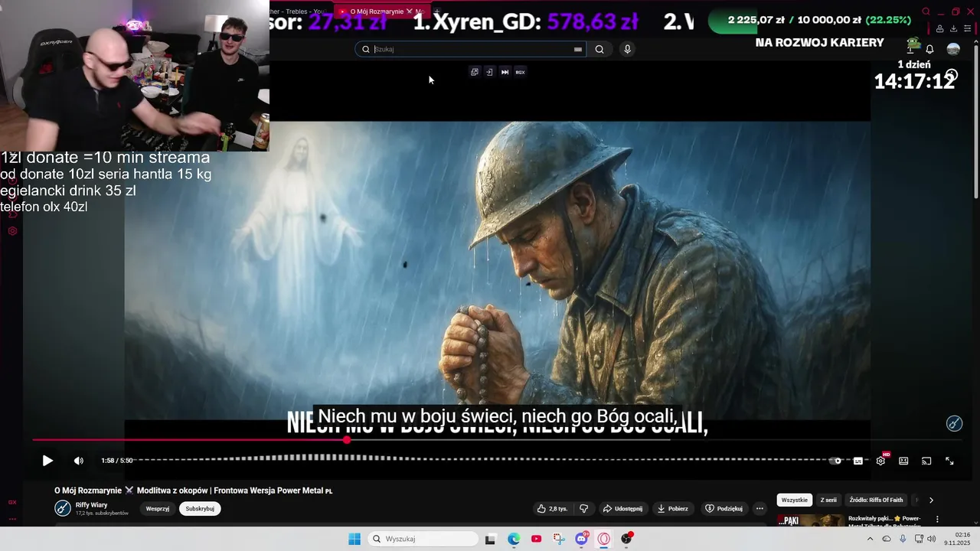Viewport: 980px width, 551px height.
Task: Open the YouTube account avatar menu
Action: coord(953,49)
